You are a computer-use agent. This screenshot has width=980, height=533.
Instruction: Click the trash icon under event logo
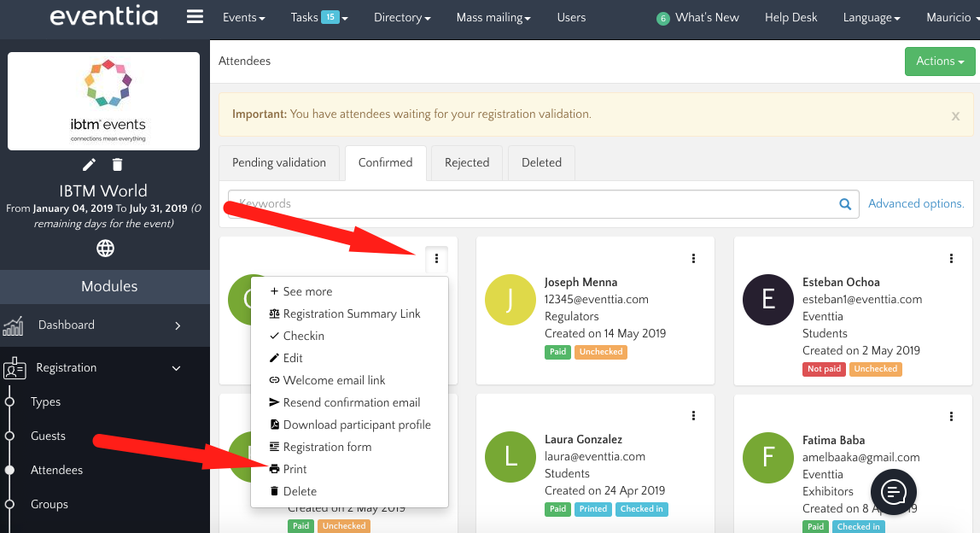click(118, 164)
